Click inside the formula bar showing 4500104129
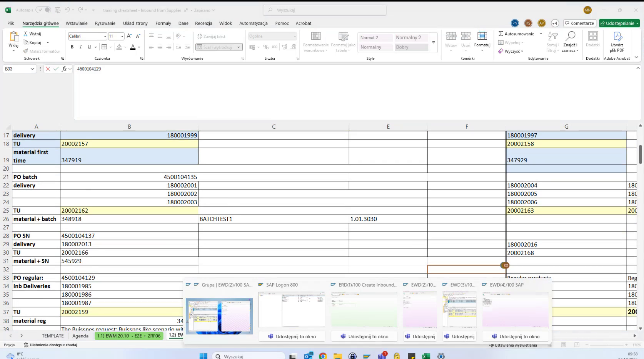 click(154, 69)
